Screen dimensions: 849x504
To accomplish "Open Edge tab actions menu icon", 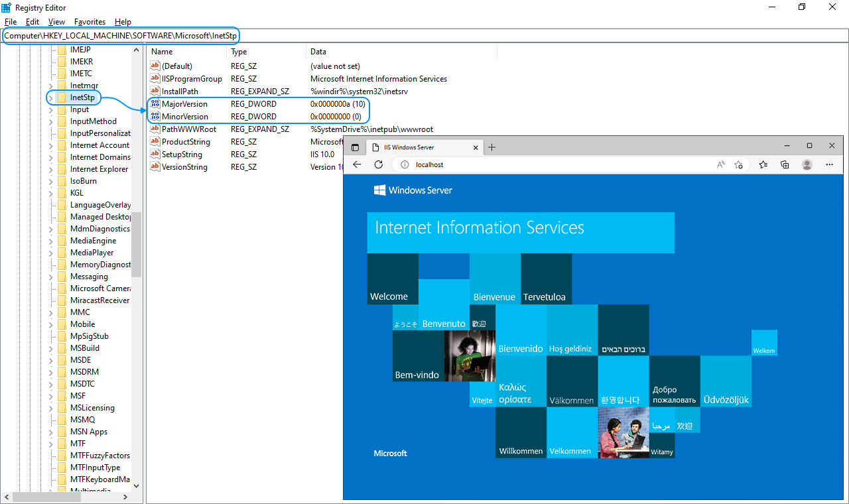I will 355,147.
